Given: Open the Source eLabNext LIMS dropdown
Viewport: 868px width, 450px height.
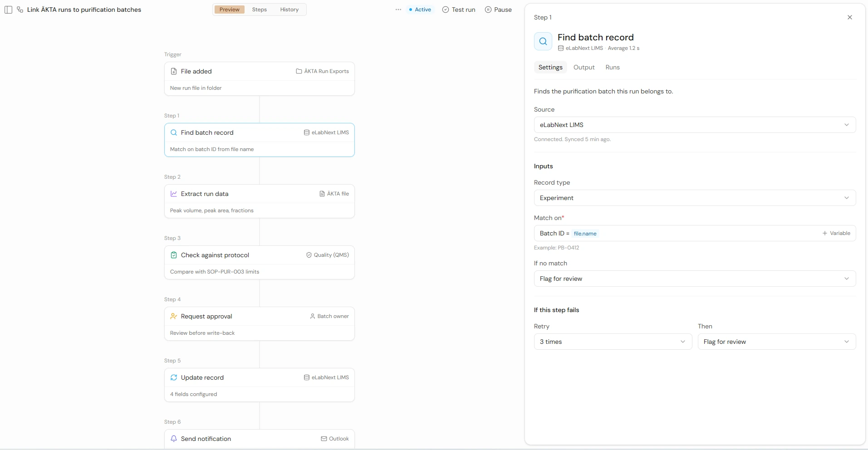Looking at the screenshot, I should click(695, 125).
